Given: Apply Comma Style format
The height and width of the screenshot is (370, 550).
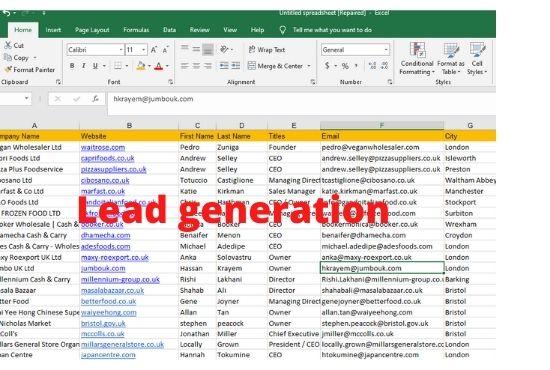Looking at the screenshot, I should tap(356, 66).
